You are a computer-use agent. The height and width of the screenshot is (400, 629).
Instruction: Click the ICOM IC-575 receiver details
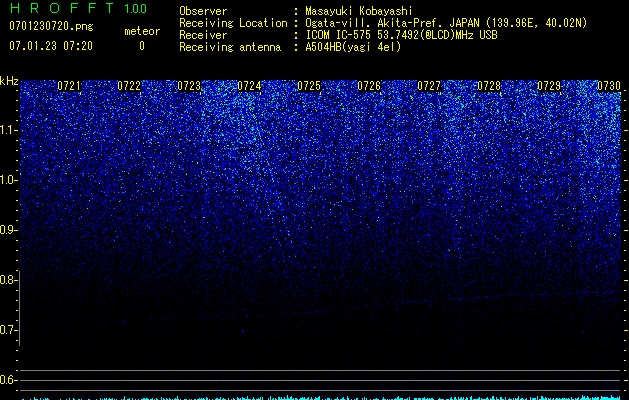click(x=401, y=35)
